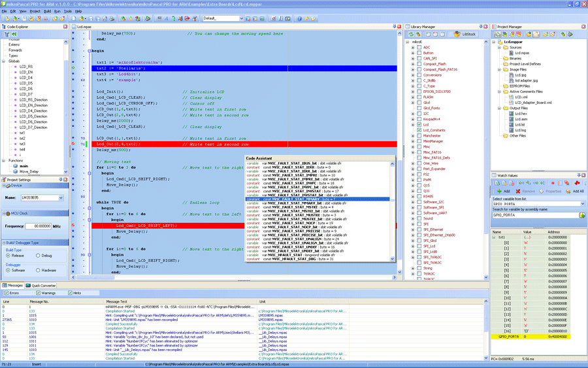Open the device Name dropdown LM3S9B95
The width and height of the screenshot is (588, 368).
click(61, 197)
